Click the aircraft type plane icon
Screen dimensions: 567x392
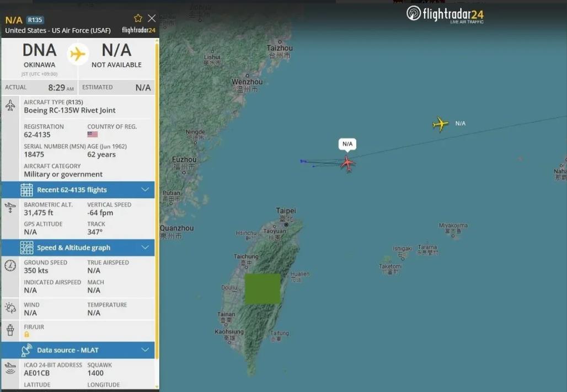[x=10, y=105]
